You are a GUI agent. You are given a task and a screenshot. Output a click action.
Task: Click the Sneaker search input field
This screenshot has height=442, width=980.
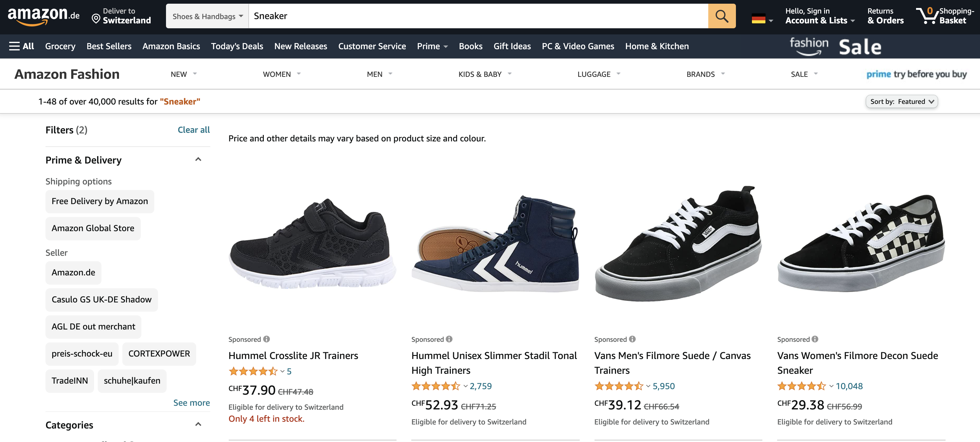[x=478, y=16]
